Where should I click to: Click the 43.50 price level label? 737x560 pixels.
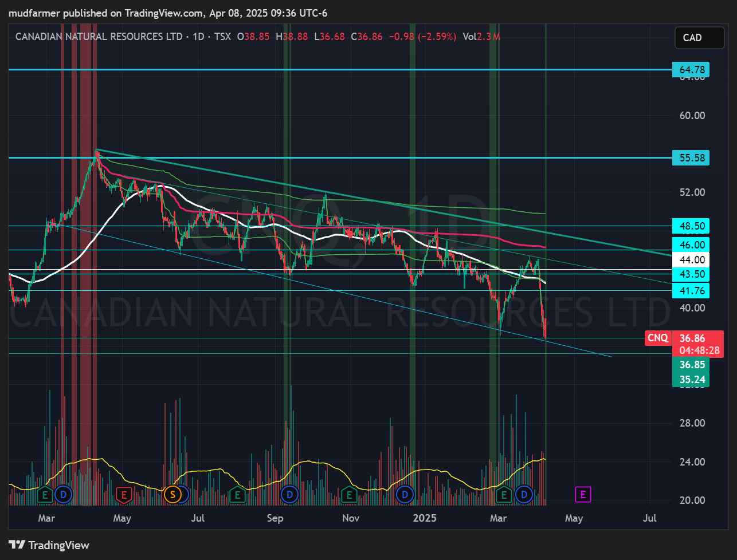[x=690, y=275]
